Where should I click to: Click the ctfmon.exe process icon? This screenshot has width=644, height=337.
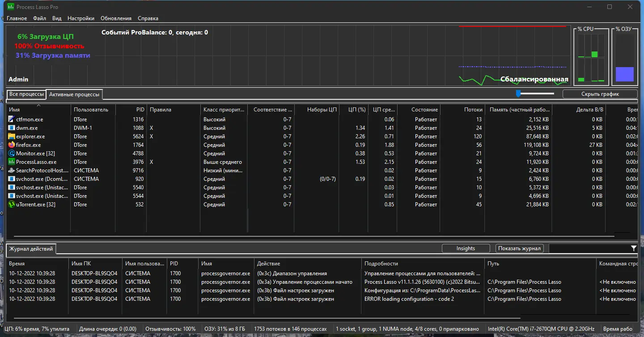pos(12,119)
